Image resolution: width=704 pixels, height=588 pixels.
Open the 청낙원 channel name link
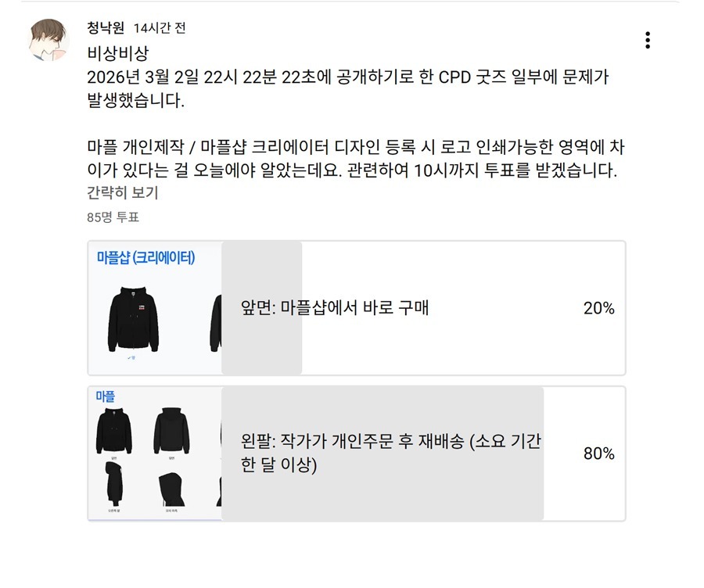(106, 28)
